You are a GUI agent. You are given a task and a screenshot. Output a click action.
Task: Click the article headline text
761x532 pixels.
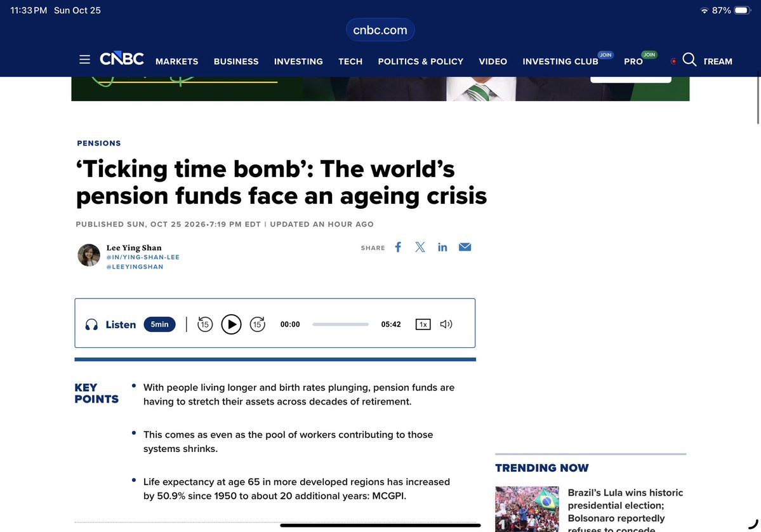pos(282,182)
